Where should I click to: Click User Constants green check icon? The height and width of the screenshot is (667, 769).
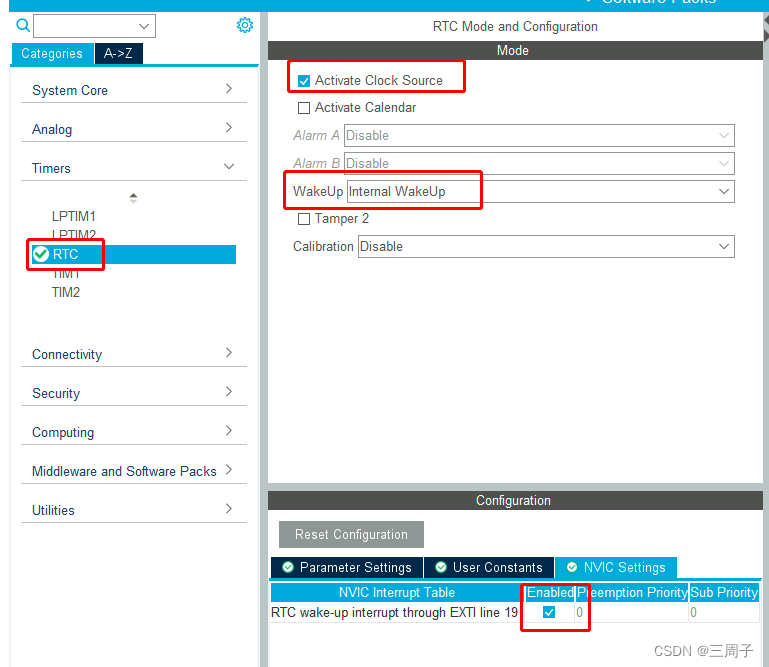click(441, 567)
